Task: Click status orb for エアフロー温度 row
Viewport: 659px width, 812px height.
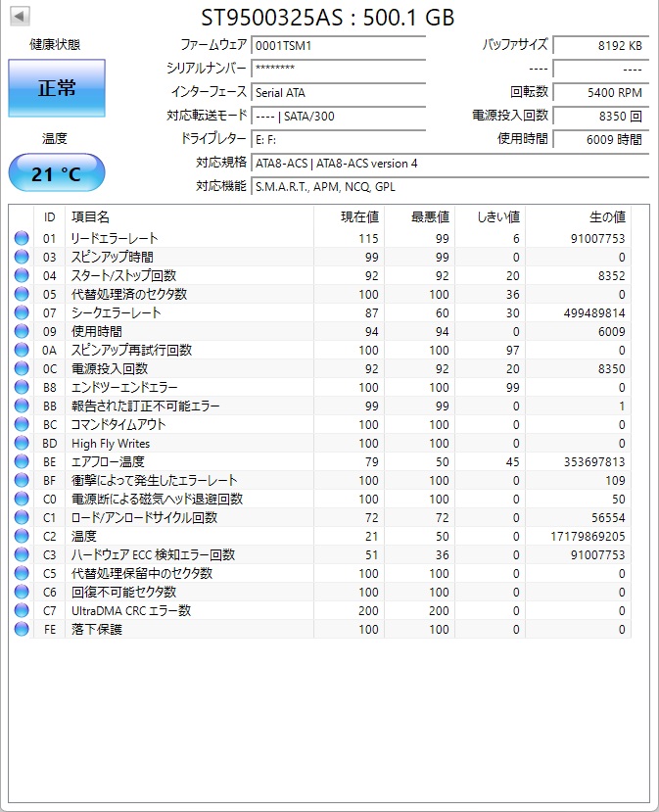Action: (x=22, y=461)
